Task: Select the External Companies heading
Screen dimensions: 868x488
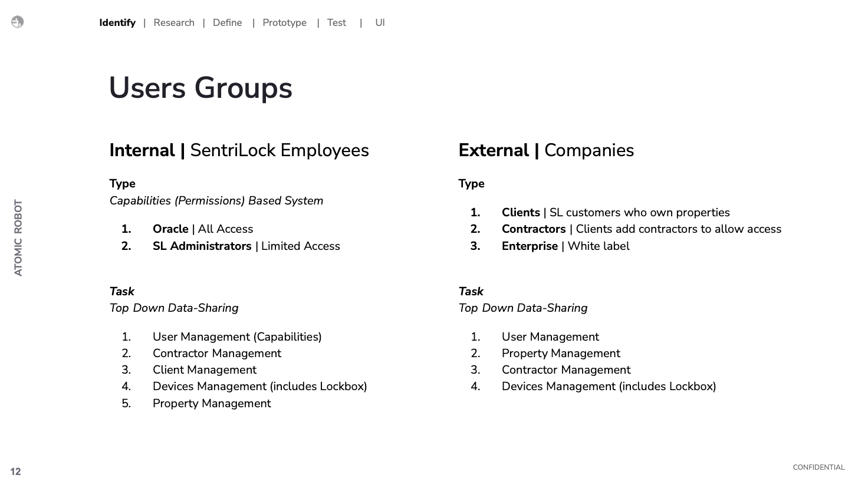Action: point(546,150)
